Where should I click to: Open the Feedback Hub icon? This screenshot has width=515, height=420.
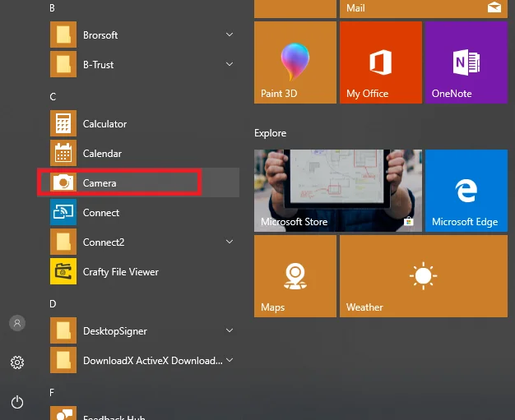pos(63,413)
